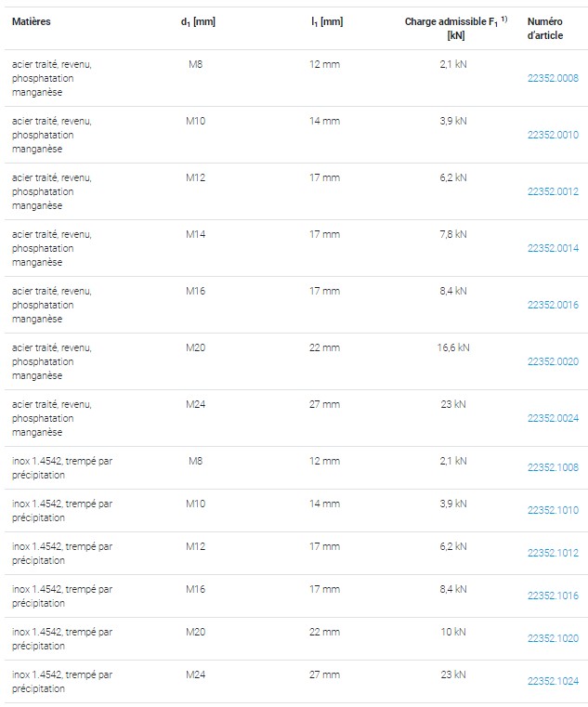Open article number 22352.0010 link

[x=553, y=135]
